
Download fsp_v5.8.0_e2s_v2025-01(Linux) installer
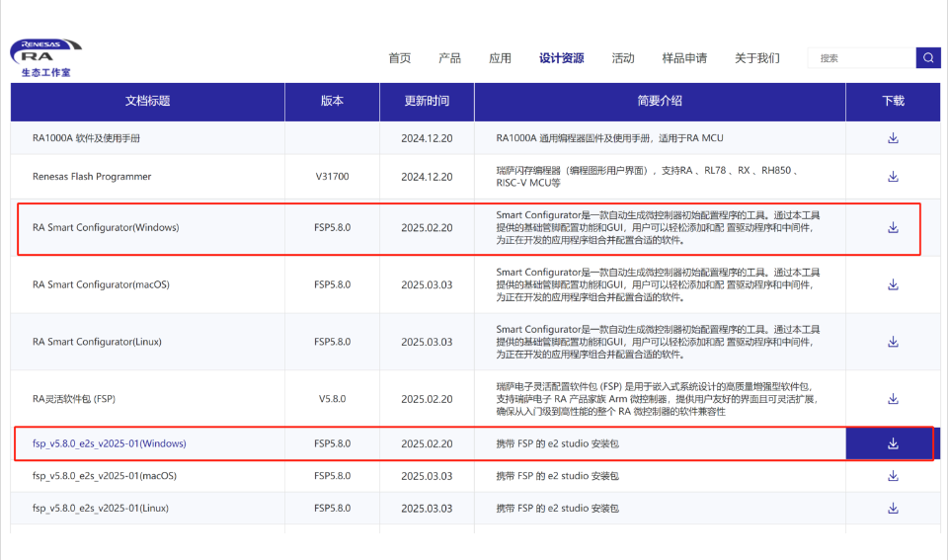(893, 508)
